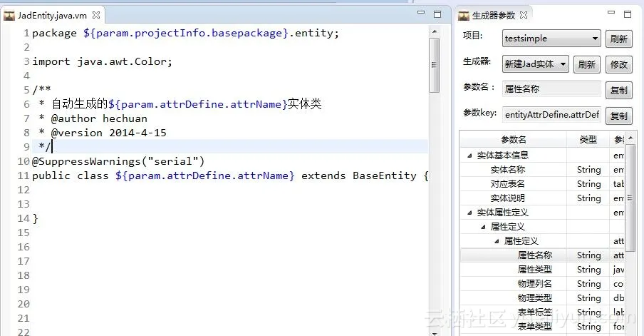Click the 修改 button
Image resolution: width=644 pixels, height=336 pixels.
coord(618,65)
